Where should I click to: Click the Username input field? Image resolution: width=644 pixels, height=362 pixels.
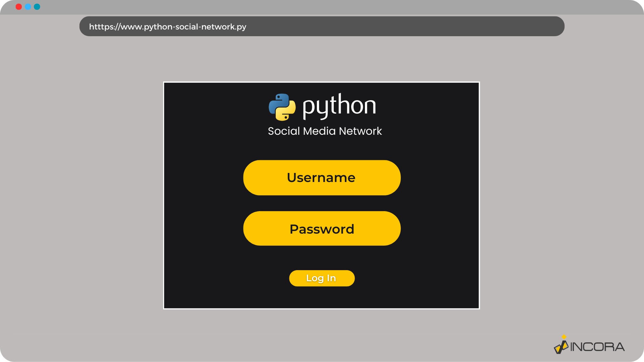[322, 178]
